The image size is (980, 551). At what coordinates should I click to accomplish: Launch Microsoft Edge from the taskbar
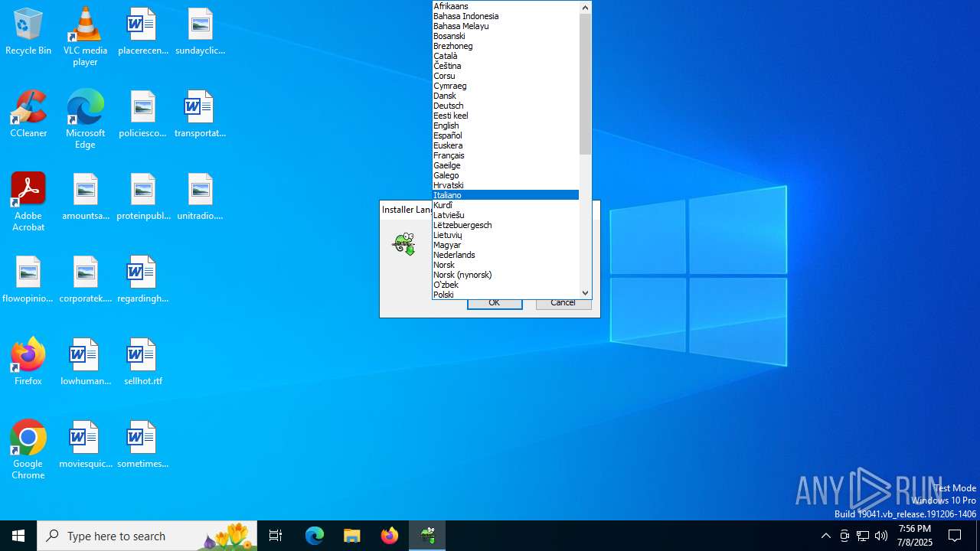pyautogui.click(x=315, y=536)
